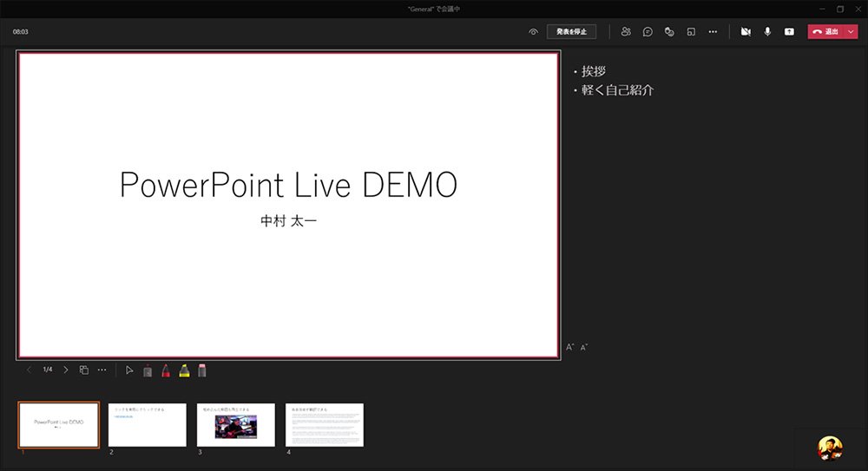Open the reactions menu
Viewport: 868px width, 471px height.
pos(669,32)
